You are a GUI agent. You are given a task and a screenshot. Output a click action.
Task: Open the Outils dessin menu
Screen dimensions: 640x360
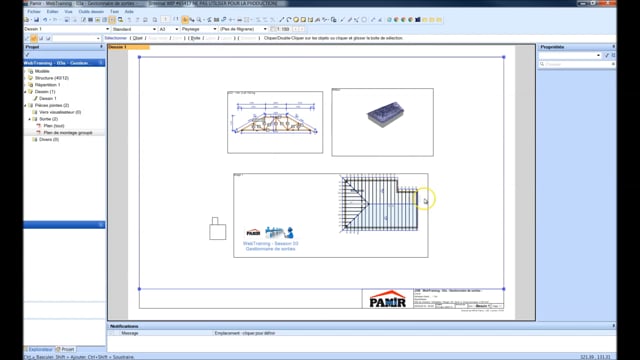(x=91, y=11)
